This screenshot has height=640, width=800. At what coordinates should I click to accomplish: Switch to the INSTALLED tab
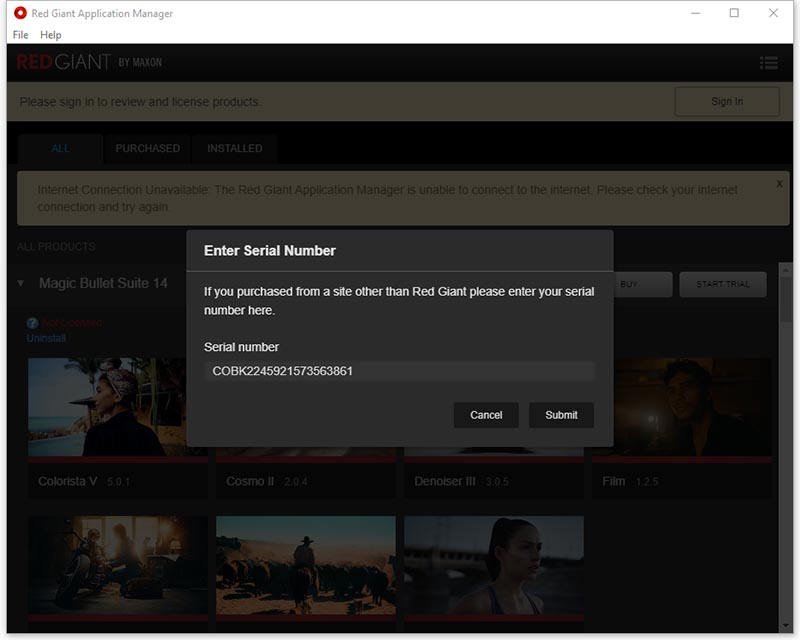point(235,149)
